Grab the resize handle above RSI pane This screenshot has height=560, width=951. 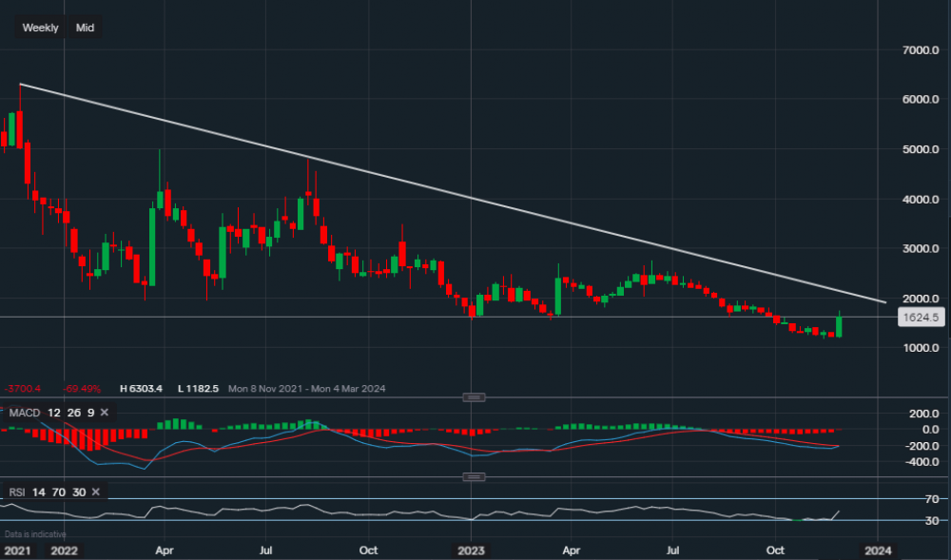[473, 476]
